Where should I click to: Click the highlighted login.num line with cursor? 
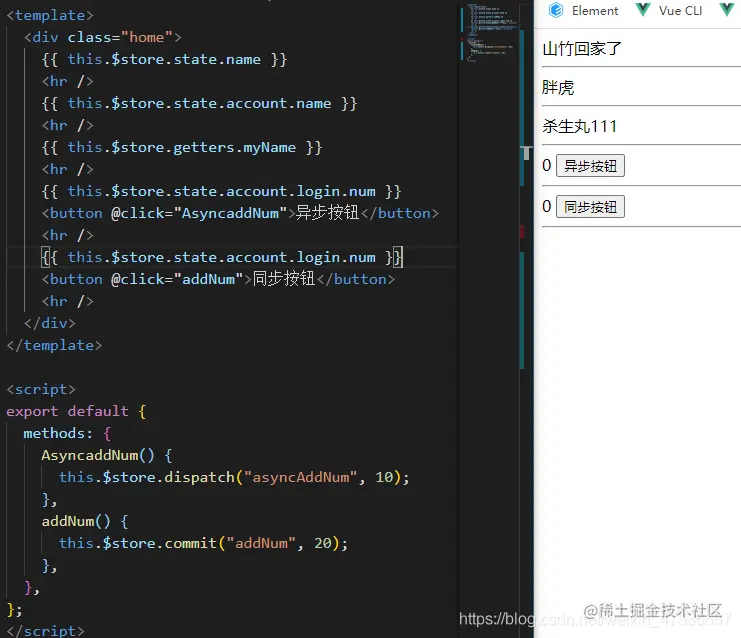pos(222,257)
